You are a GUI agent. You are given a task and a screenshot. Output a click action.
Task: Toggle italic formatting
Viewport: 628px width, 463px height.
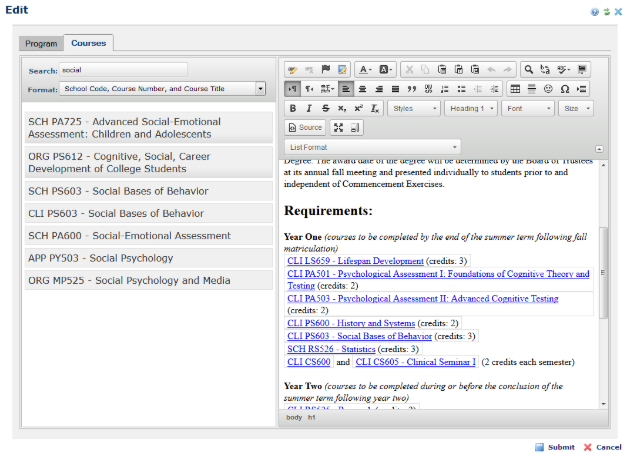click(x=309, y=109)
